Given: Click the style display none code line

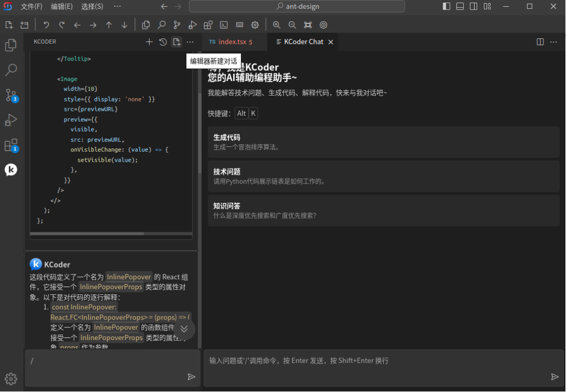Looking at the screenshot, I should 109,99.
